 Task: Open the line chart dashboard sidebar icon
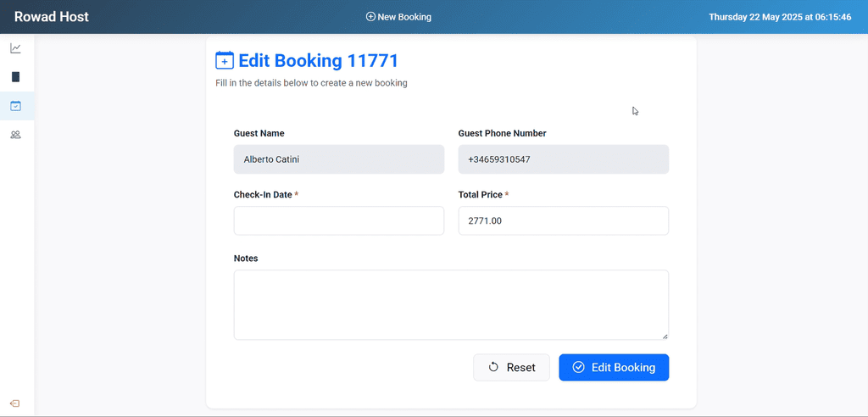(x=15, y=48)
